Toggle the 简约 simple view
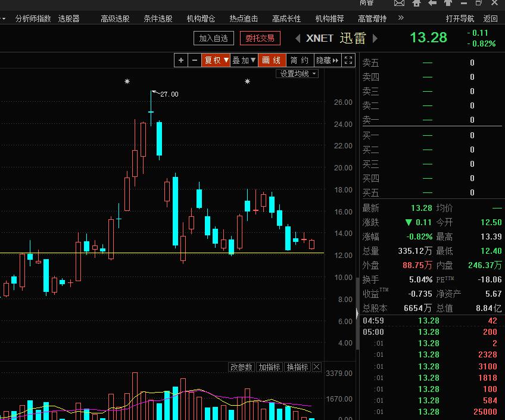This screenshot has width=505, height=420. click(x=300, y=60)
